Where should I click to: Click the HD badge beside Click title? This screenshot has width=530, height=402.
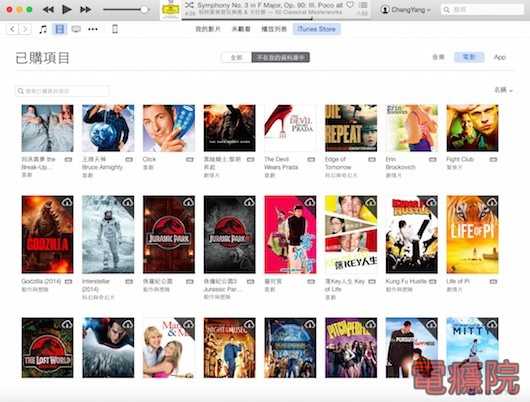190,160
